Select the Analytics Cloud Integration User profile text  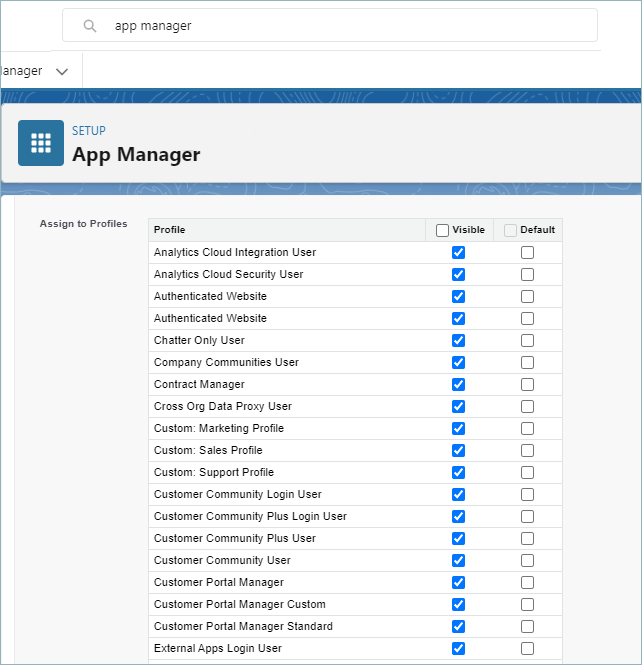(235, 252)
